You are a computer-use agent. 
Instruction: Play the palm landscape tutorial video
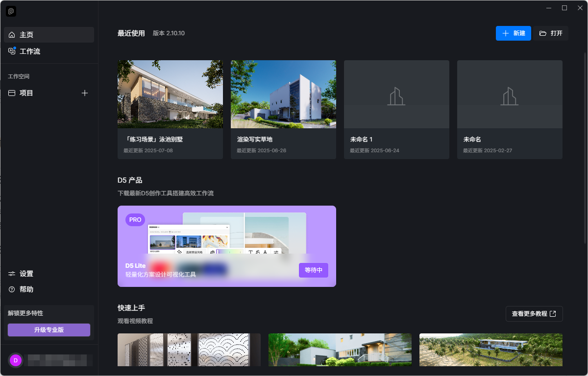(x=491, y=350)
